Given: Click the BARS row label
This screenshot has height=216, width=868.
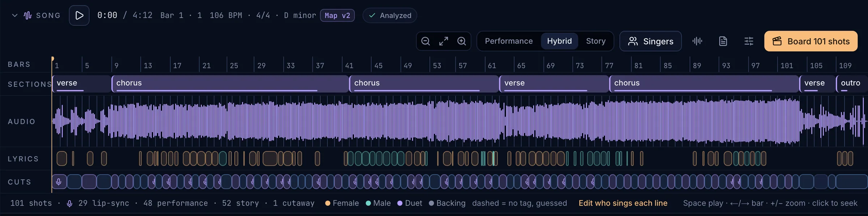Looking at the screenshot, I should 19,64.
